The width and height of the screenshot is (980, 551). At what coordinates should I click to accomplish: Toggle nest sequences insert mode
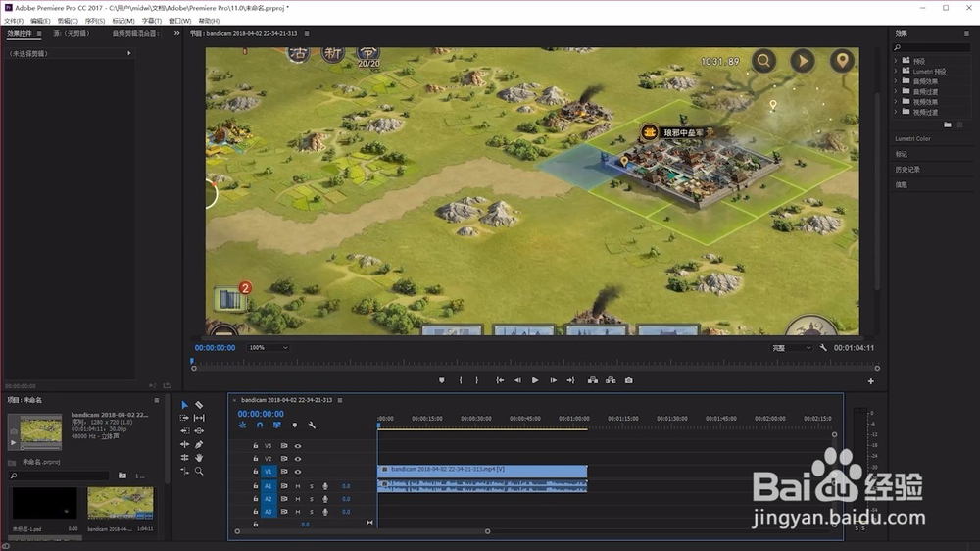click(242, 426)
